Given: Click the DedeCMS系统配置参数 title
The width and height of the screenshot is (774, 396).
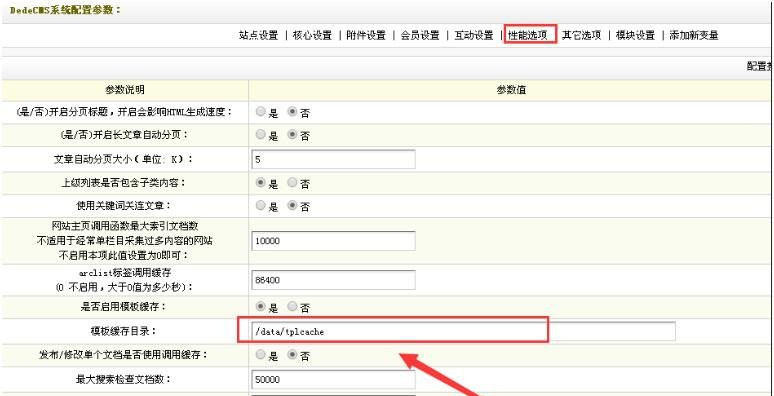Looking at the screenshot, I should 65,10.
